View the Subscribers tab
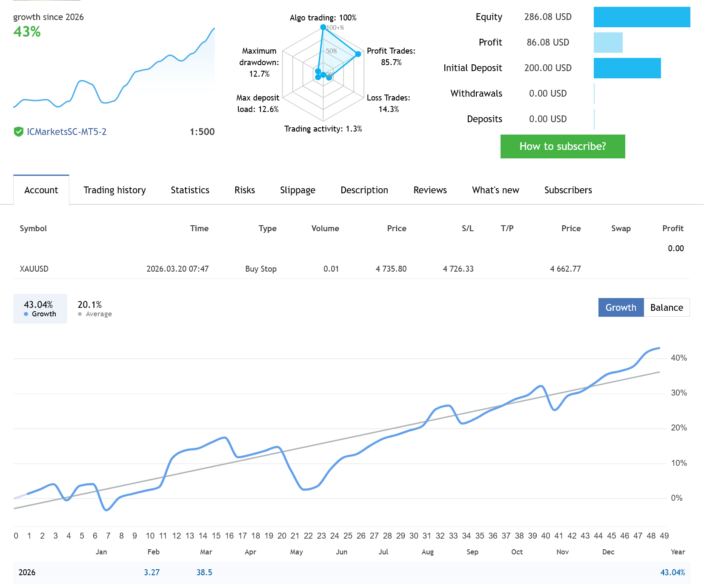Image resolution: width=704 pixels, height=588 pixels. pos(568,190)
